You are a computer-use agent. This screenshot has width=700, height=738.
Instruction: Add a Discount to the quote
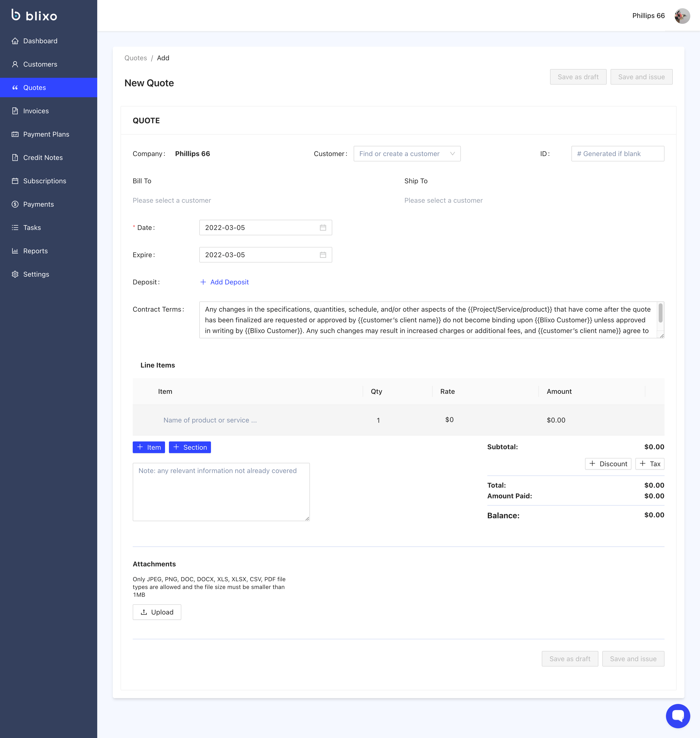click(x=608, y=464)
